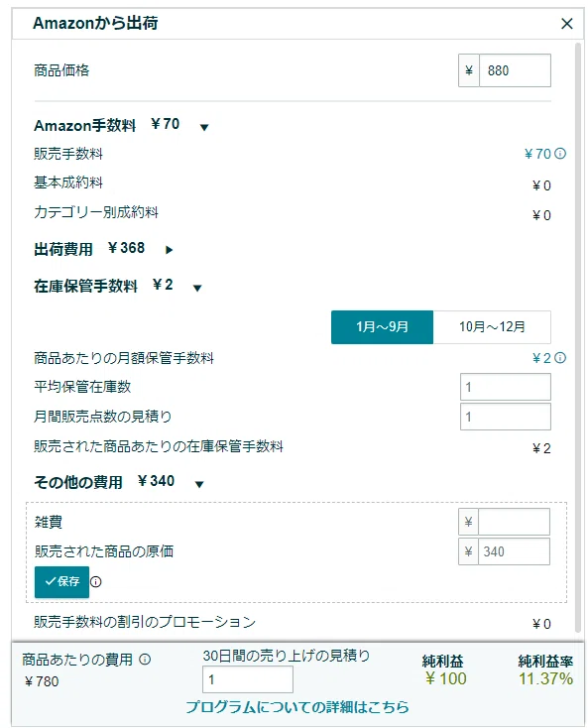
Task: Click the panel's vertical scrollbar
Action: coord(578,337)
